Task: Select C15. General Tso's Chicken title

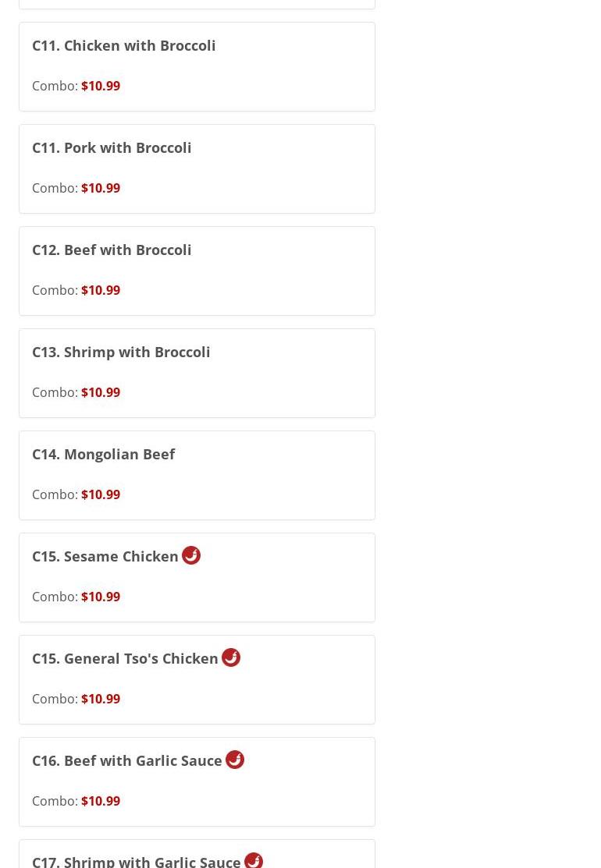Action: (x=125, y=658)
